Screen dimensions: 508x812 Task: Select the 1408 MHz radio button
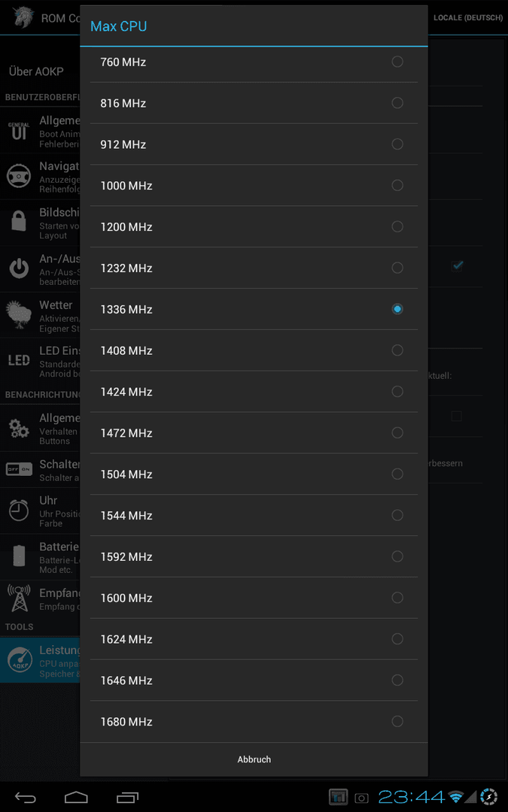point(397,350)
